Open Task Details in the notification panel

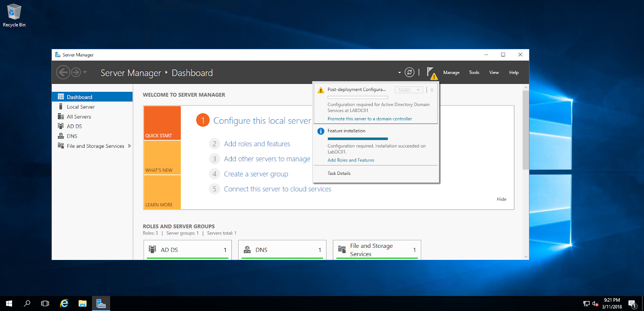(x=339, y=173)
